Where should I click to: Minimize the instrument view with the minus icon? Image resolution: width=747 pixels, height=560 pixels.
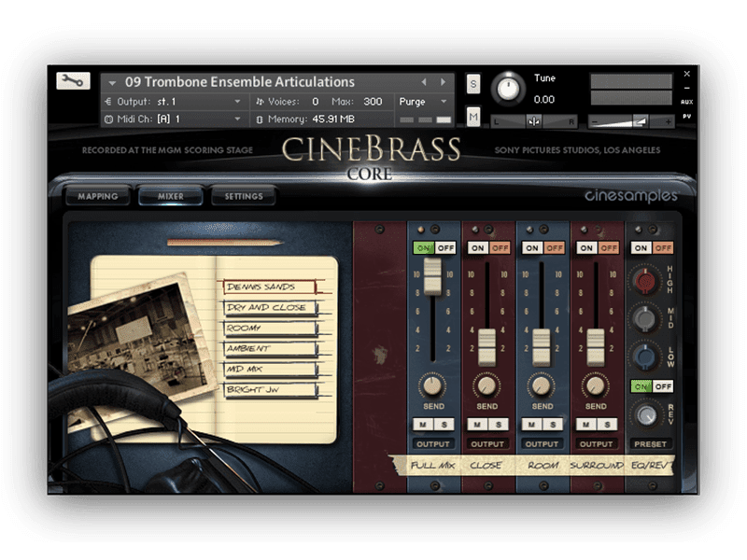point(687,88)
